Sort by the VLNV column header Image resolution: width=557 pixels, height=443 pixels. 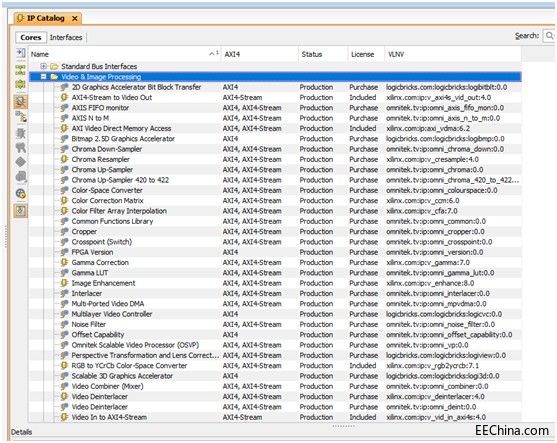[x=453, y=54]
